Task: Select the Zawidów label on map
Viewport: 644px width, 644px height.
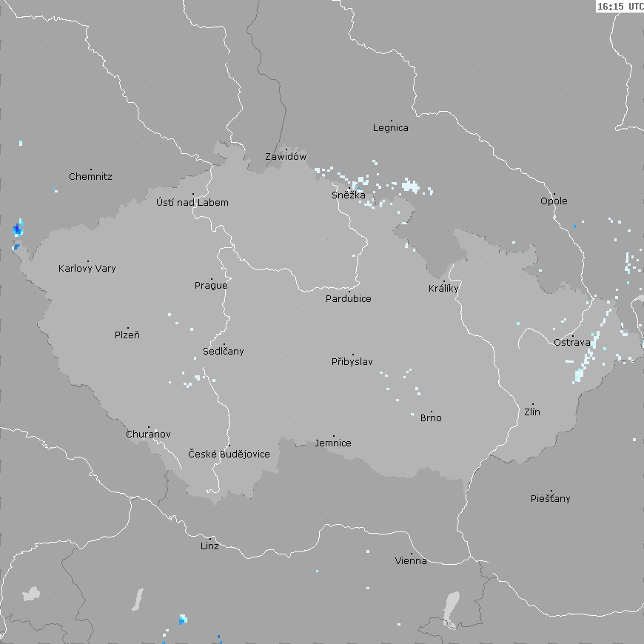Action: click(x=286, y=156)
